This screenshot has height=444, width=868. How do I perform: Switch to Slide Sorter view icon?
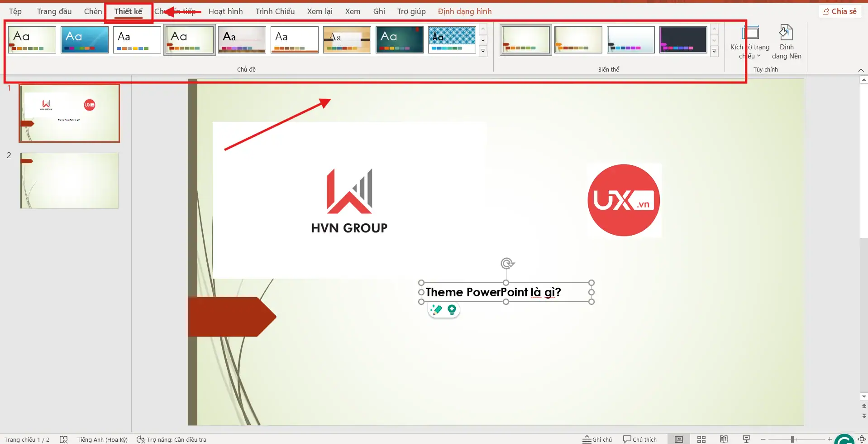point(701,439)
